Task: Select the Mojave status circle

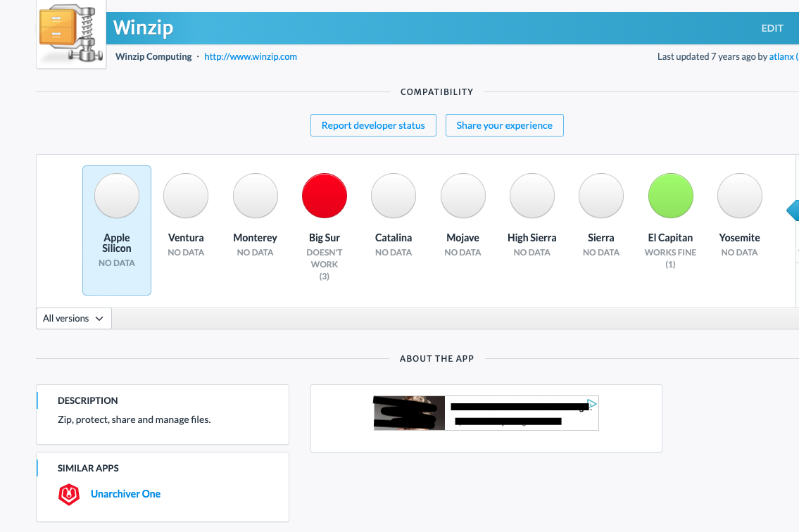Action: tap(463, 196)
